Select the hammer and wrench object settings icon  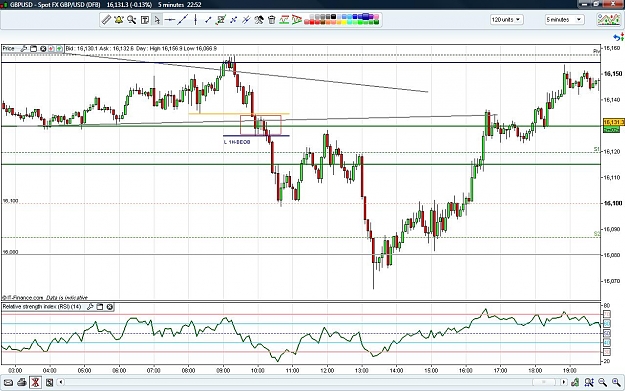(259, 20)
